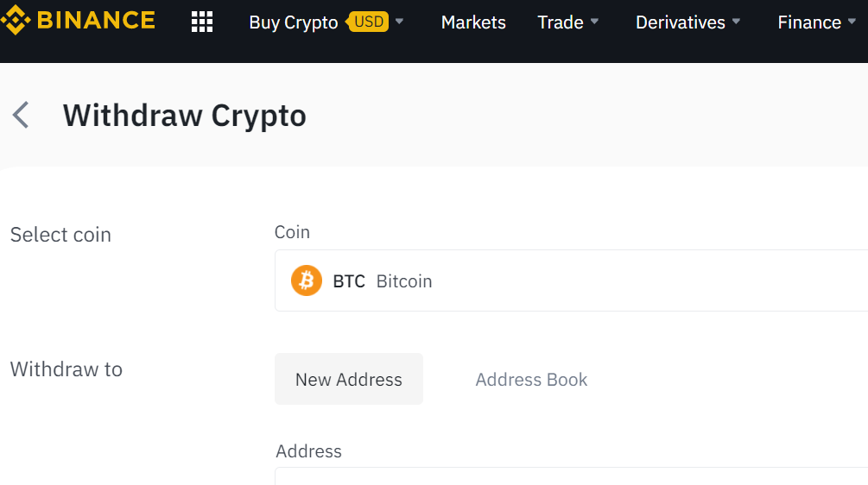Click the BINANCE wordmark text
Image resolution: width=868 pixels, height=485 pixels.
[x=96, y=21]
